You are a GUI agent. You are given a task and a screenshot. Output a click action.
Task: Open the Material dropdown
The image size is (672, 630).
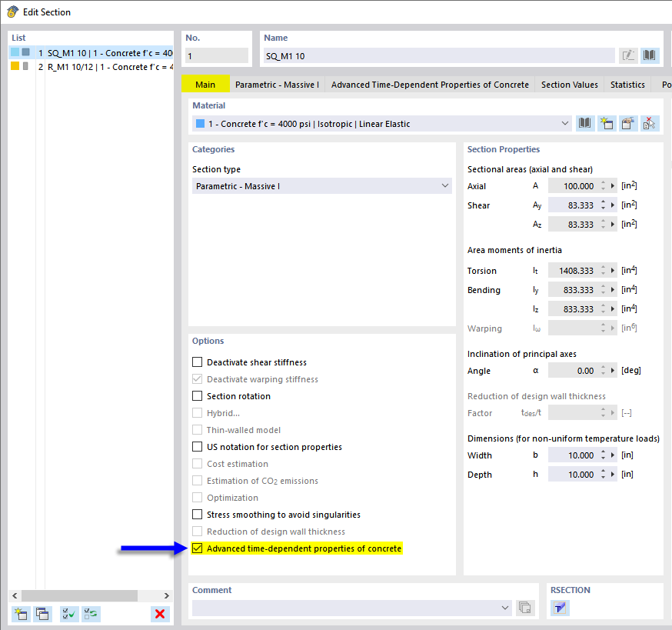tap(565, 124)
